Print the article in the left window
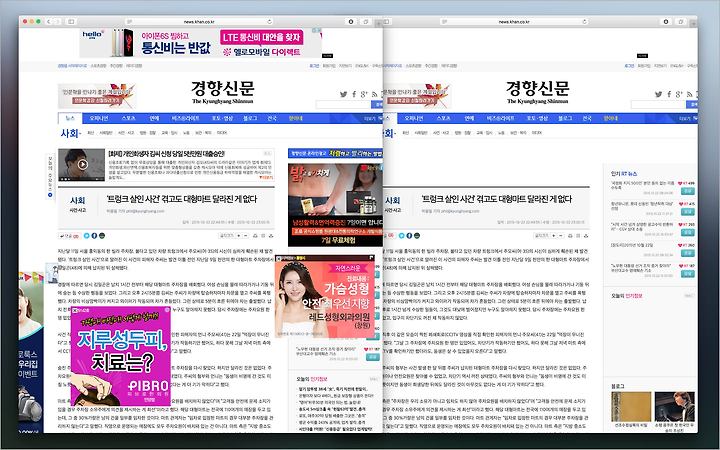The width and height of the screenshot is (720, 450). tap(255, 236)
